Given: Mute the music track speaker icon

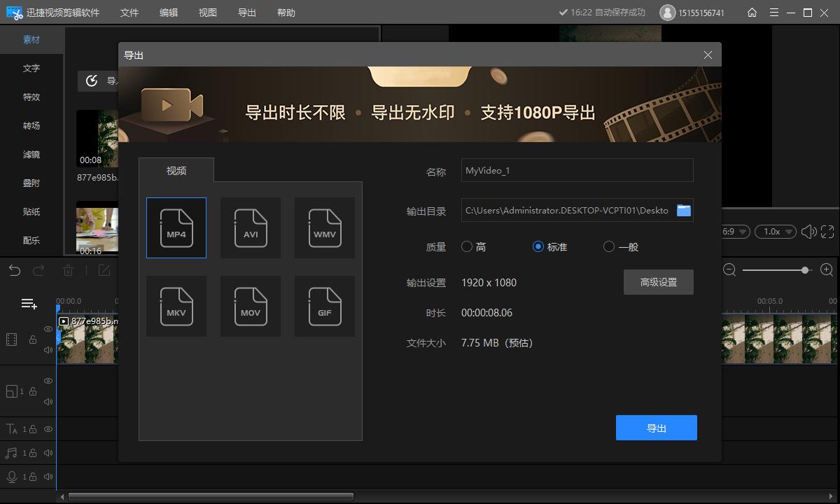Looking at the screenshot, I should tap(47, 452).
